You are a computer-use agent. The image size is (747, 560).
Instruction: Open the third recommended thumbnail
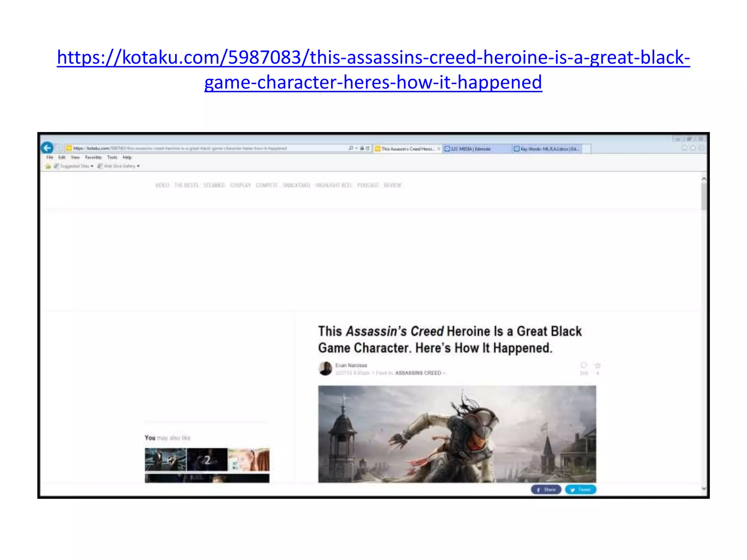(x=249, y=459)
